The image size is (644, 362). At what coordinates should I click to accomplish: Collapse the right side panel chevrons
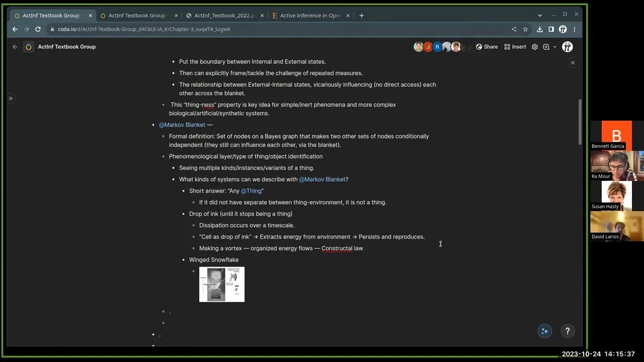point(573,63)
